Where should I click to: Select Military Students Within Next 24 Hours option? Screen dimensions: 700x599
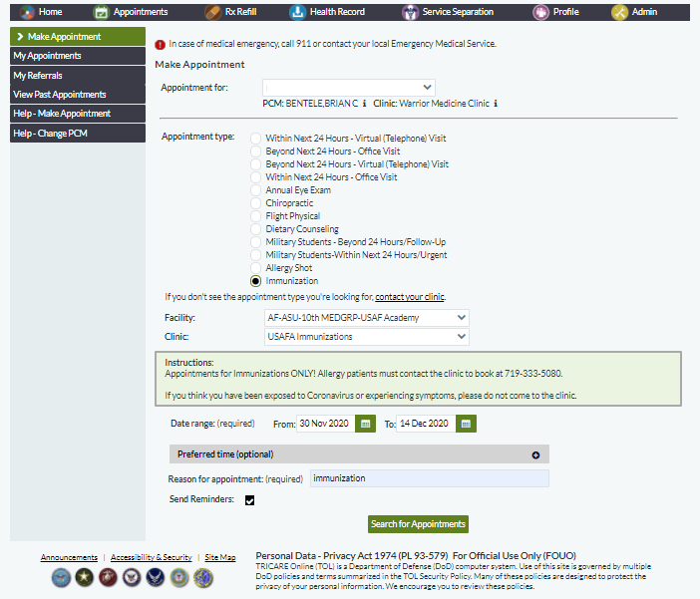pos(255,255)
